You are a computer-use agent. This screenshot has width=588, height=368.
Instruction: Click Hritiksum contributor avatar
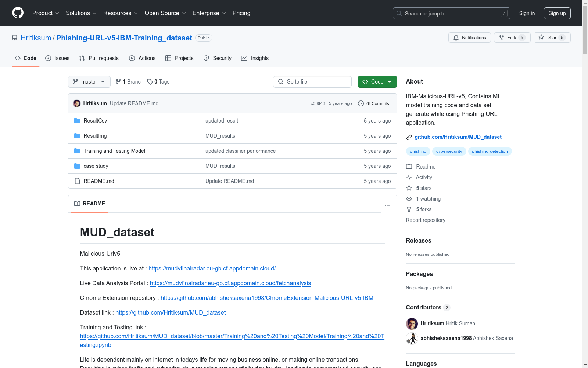(412, 323)
